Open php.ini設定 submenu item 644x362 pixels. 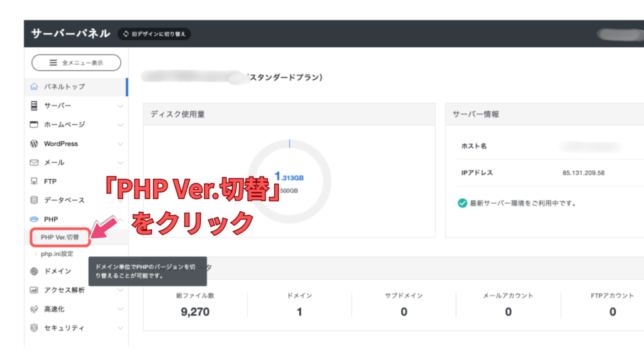(57, 254)
